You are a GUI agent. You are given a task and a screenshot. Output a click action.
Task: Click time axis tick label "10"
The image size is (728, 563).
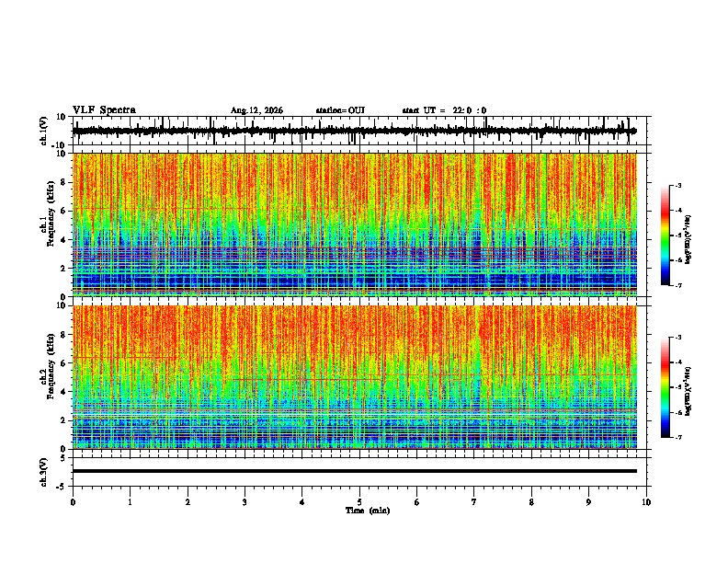646,502
